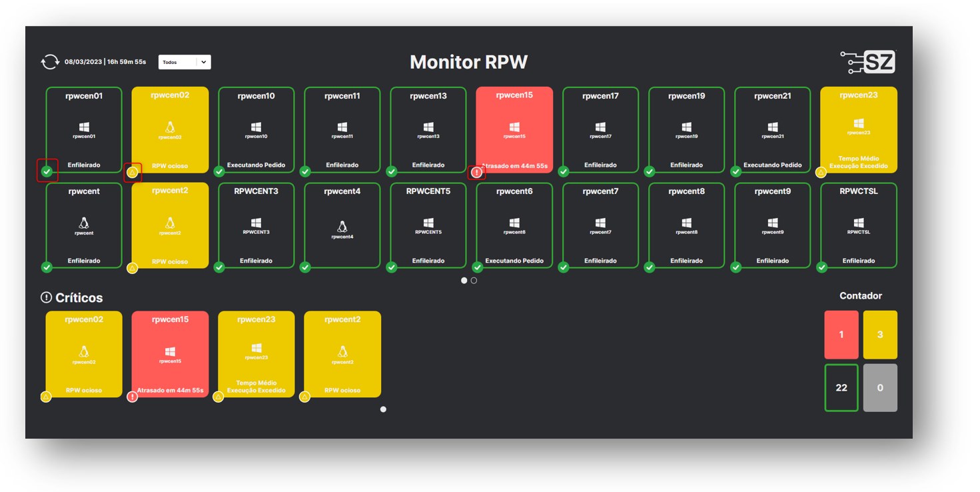Click the Linux penguin icon in rpwcent4
The image size is (980, 492).
tap(342, 227)
